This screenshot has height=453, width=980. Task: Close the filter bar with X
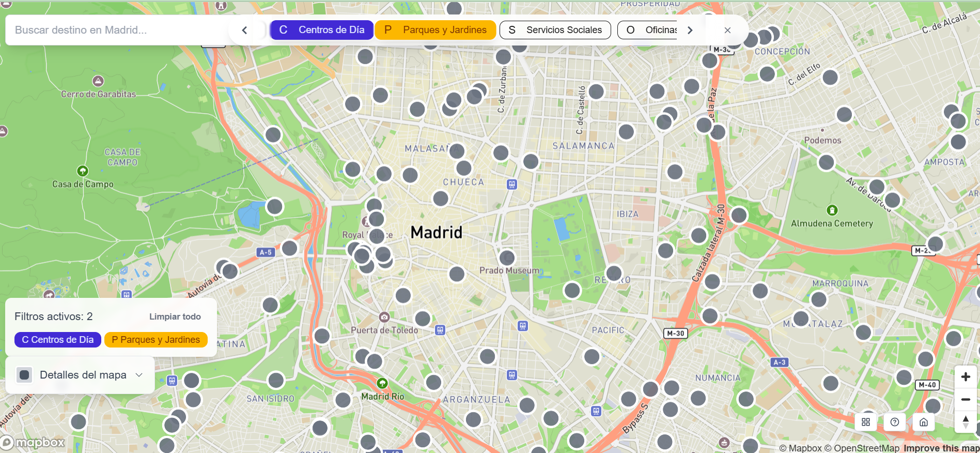727,30
